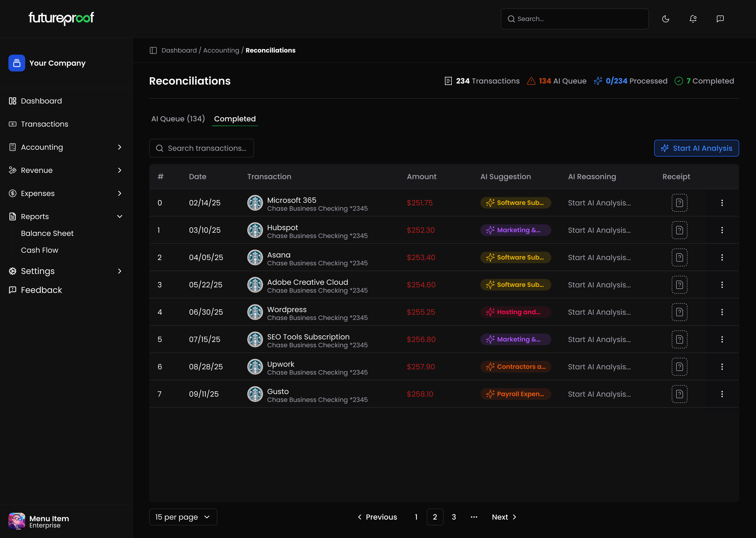Open three-dot menu for Upwork row
756x538 pixels.
click(x=722, y=367)
